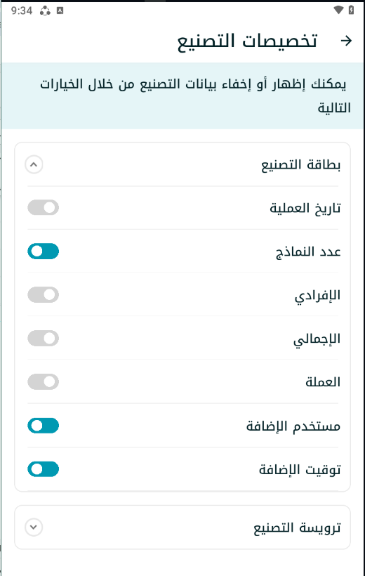
Task: Enable the تاريخ العملية toggle
Action: coord(43,208)
